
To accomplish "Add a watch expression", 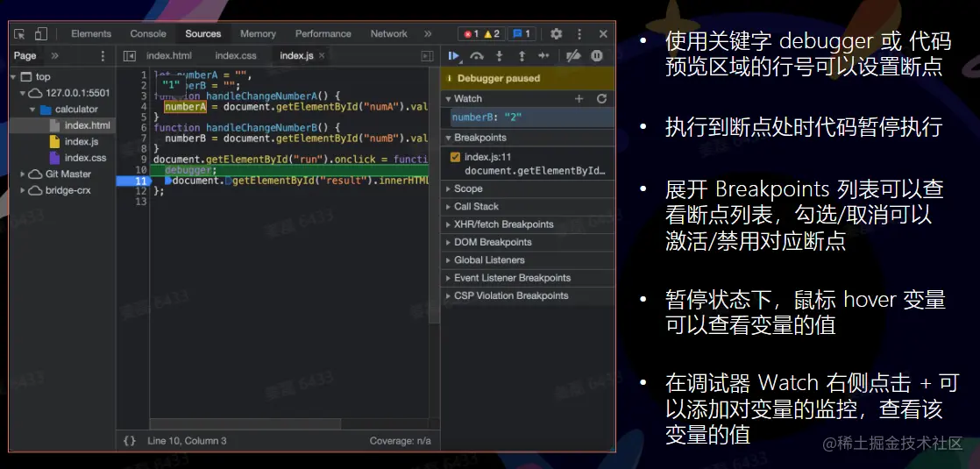I will pos(579,99).
